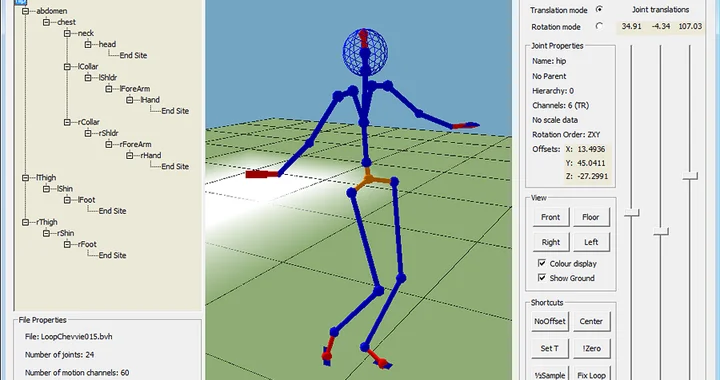This screenshot has height=380, width=720.
Task: Select End Site under lFoot
Action: [x=112, y=211]
